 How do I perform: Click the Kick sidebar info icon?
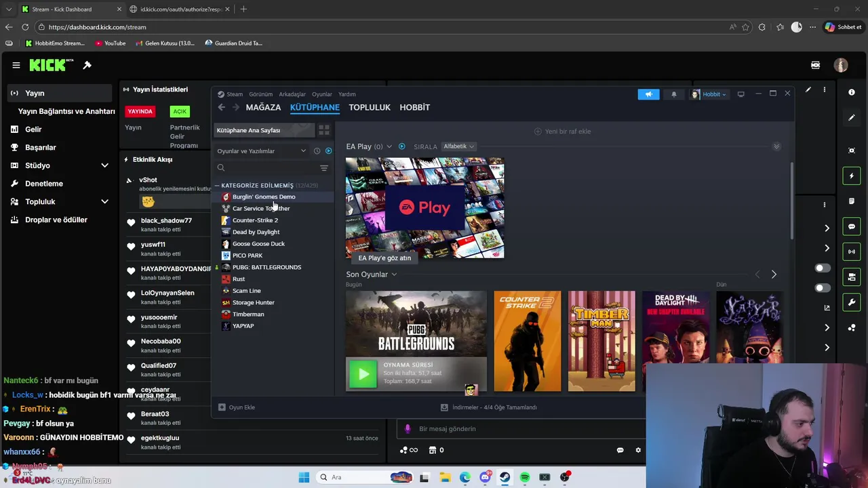tap(852, 92)
